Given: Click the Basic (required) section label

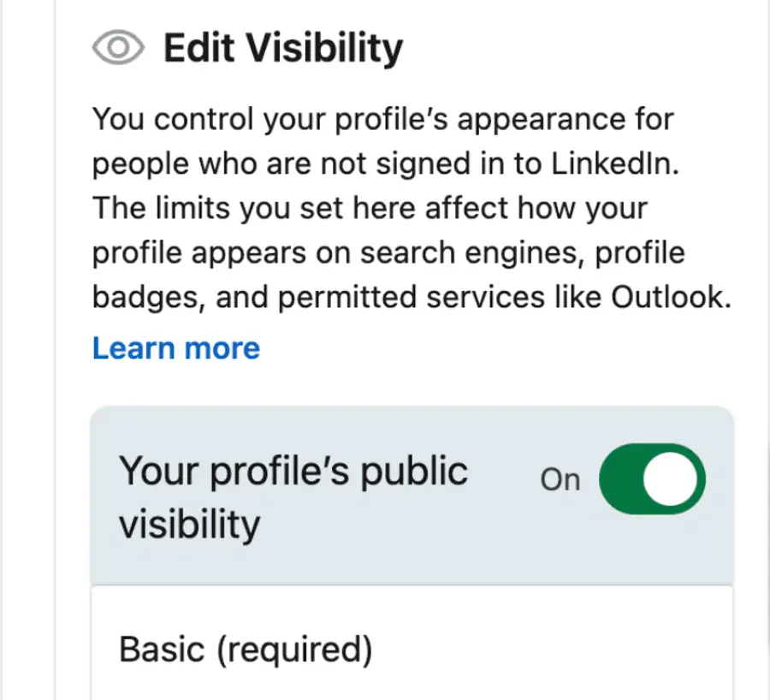Looking at the screenshot, I should point(246,650).
